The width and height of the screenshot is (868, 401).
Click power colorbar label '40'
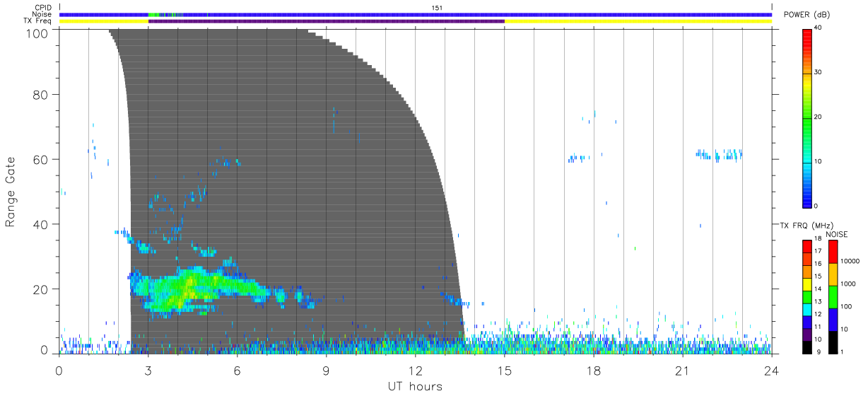pyautogui.click(x=819, y=27)
